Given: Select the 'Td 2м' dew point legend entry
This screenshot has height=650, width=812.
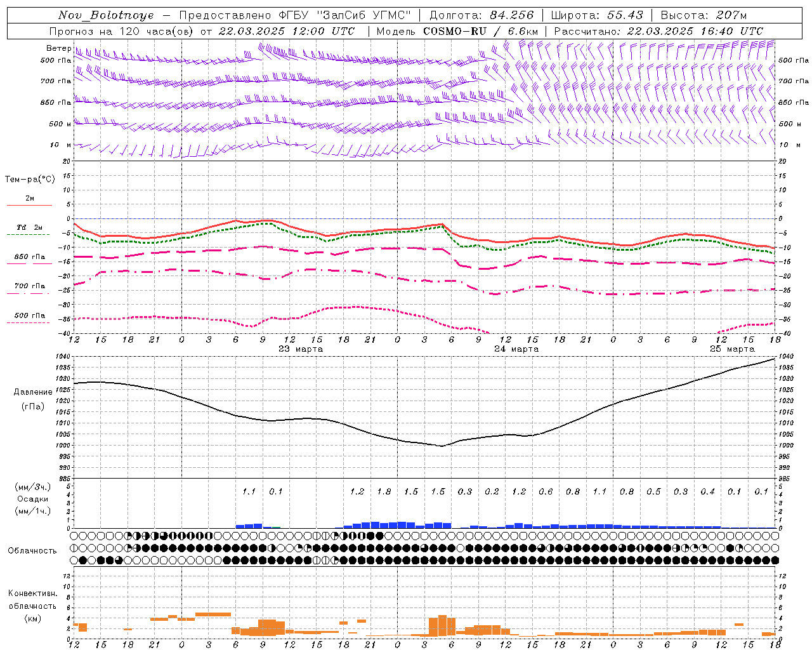Looking at the screenshot, I should [x=29, y=227].
